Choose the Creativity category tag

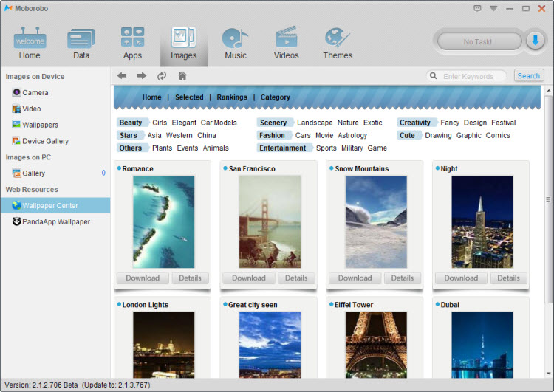pos(416,123)
